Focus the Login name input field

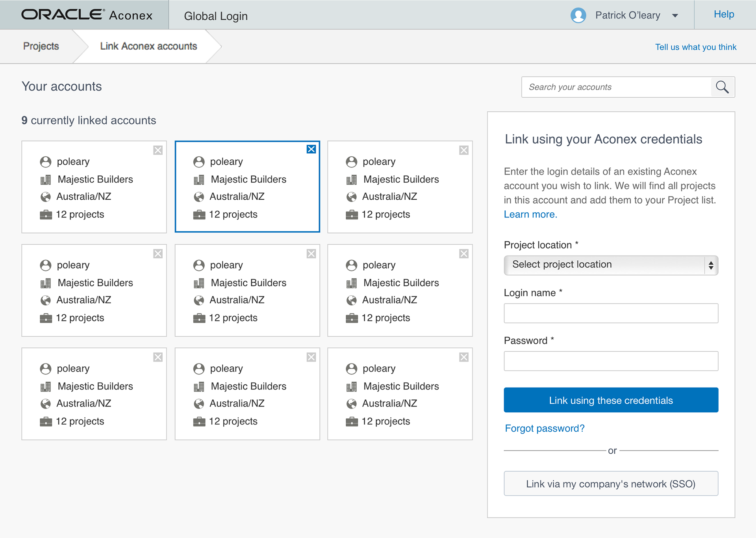[x=611, y=313]
